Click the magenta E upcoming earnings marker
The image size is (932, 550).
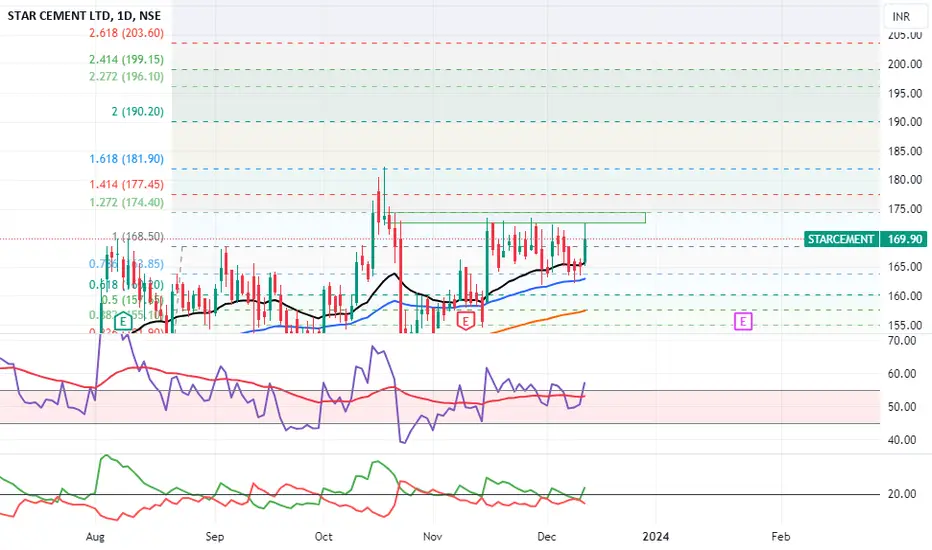(743, 322)
